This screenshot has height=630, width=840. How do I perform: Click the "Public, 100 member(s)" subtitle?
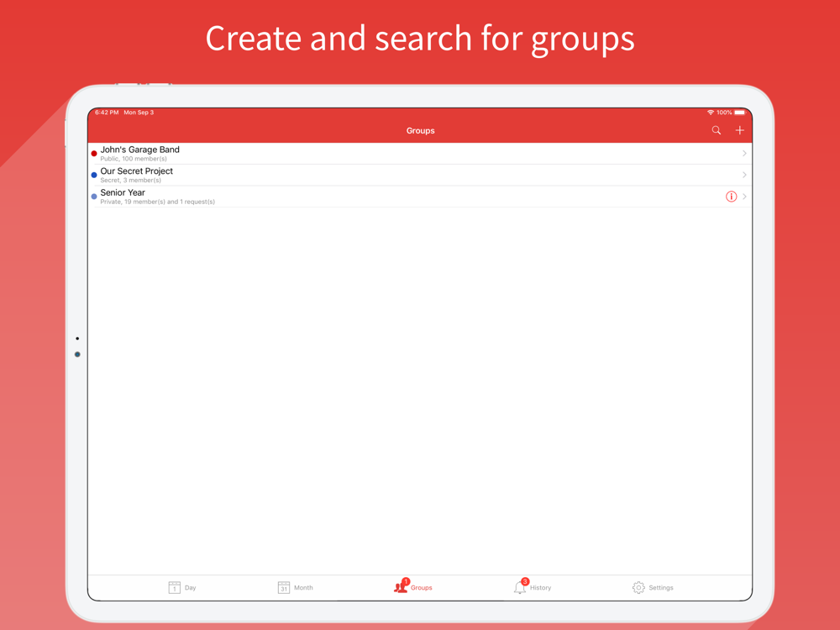click(x=134, y=159)
